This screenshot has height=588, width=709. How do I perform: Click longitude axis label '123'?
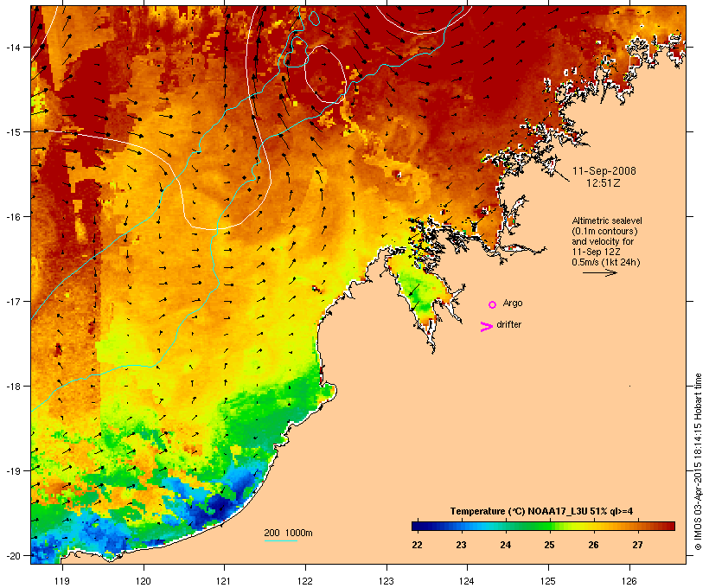[x=386, y=581]
